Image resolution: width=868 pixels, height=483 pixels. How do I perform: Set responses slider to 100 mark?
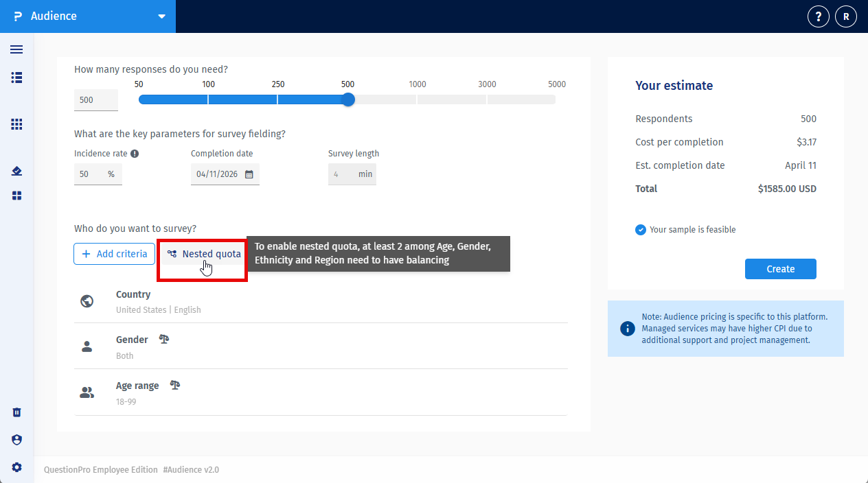pos(208,99)
